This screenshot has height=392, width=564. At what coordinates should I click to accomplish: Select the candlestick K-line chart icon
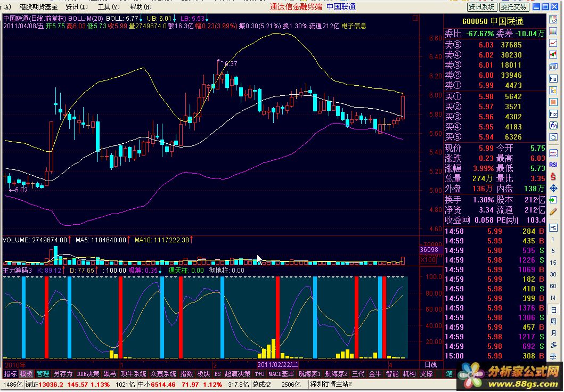(553, 55)
